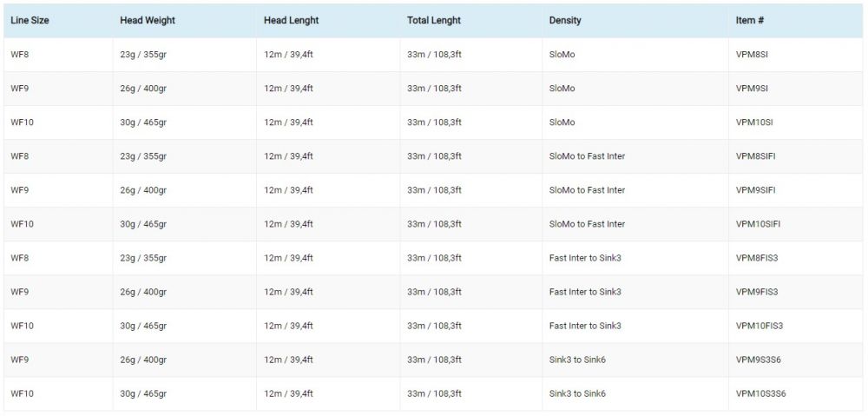Click SloMo to Fast Inter in VPM9SIFI row

(x=587, y=190)
